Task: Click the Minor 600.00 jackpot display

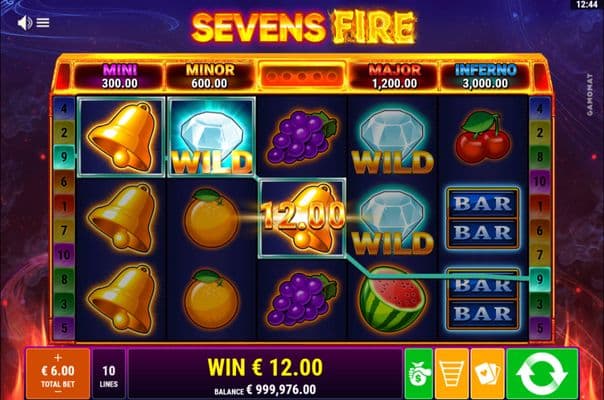Action: point(210,76)
